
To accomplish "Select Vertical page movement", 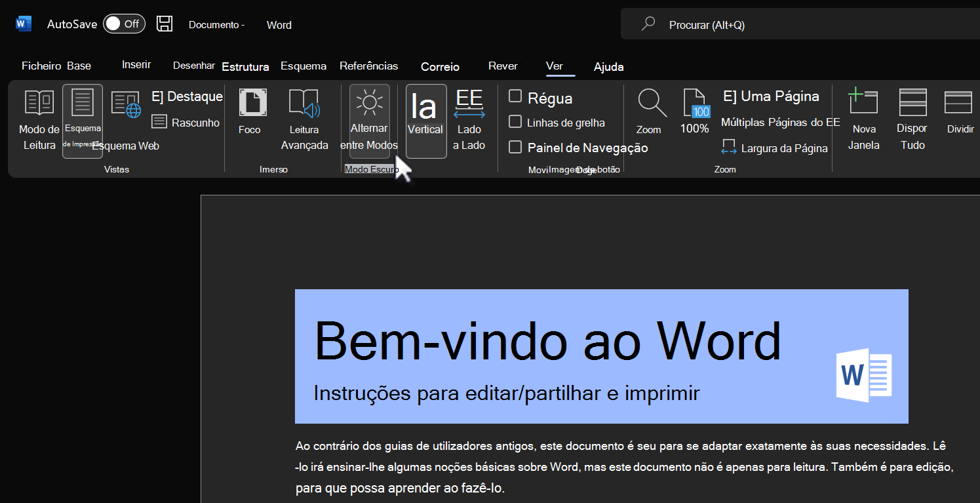I will click(426, 121).
